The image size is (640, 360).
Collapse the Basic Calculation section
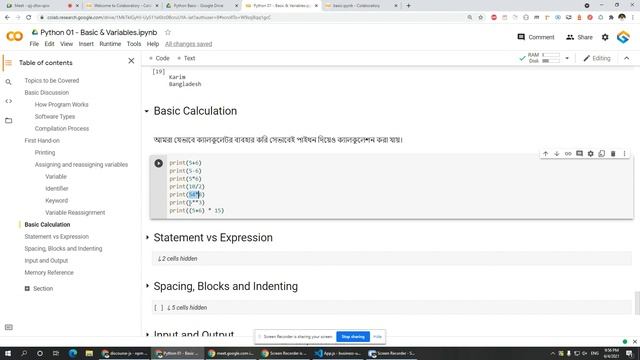pyautogui.click(x=147, y=111)
